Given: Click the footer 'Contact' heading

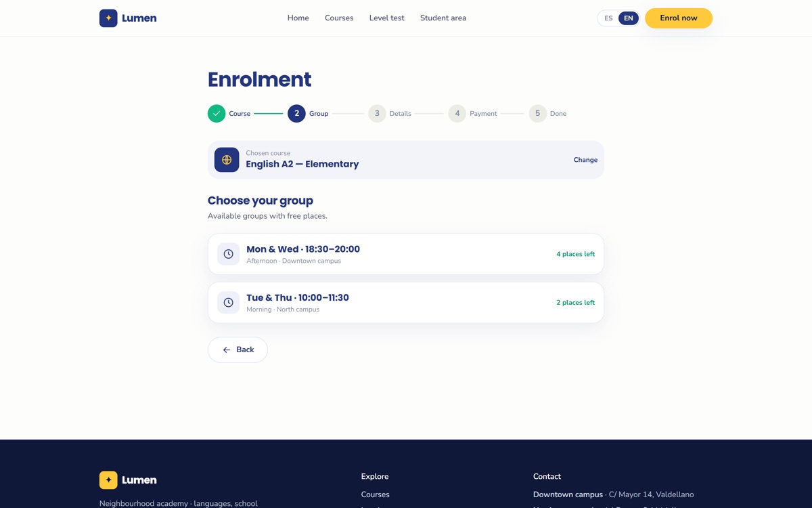Looking at the screenshot, I should tap(547, 477).
